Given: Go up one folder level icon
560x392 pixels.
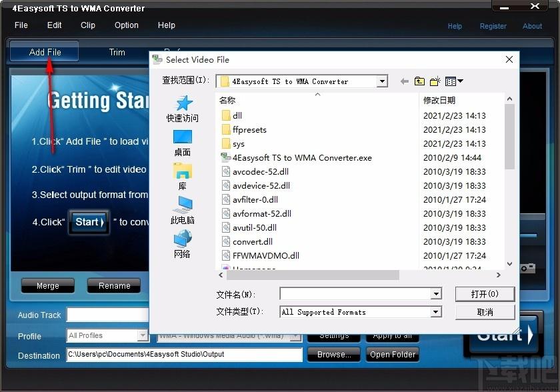Looking at the screenshot, I should [x=419, y=81].
